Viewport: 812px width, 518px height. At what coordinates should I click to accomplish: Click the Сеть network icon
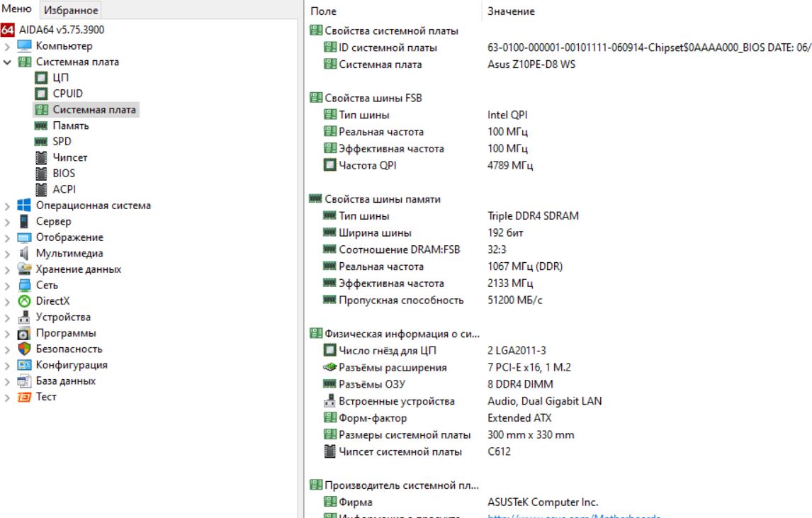[24, 285]
